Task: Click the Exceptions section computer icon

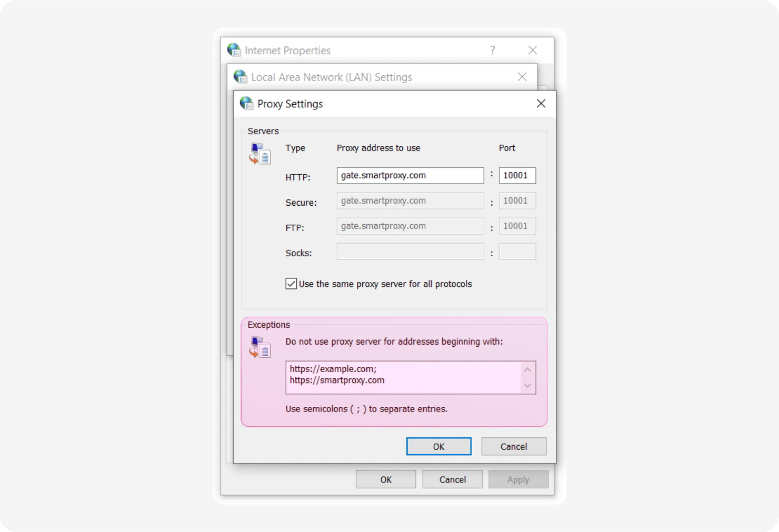Action: click(x=259, y=347)
